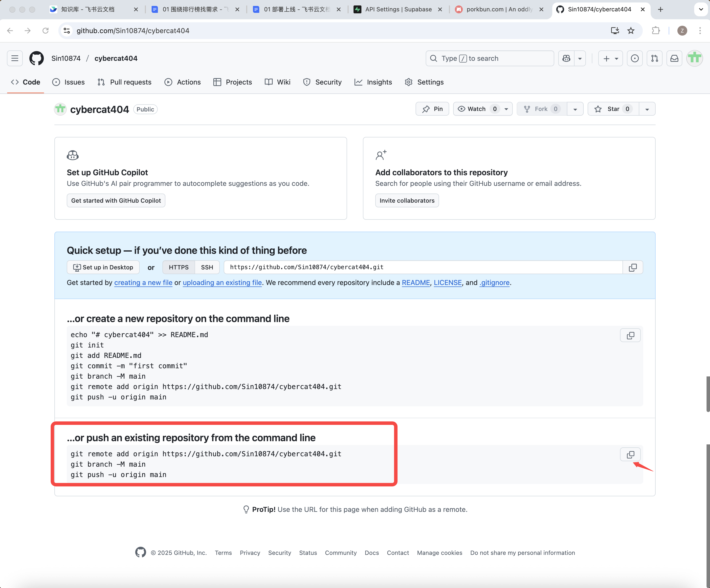Open the .gitignore link

pos(494,283)
